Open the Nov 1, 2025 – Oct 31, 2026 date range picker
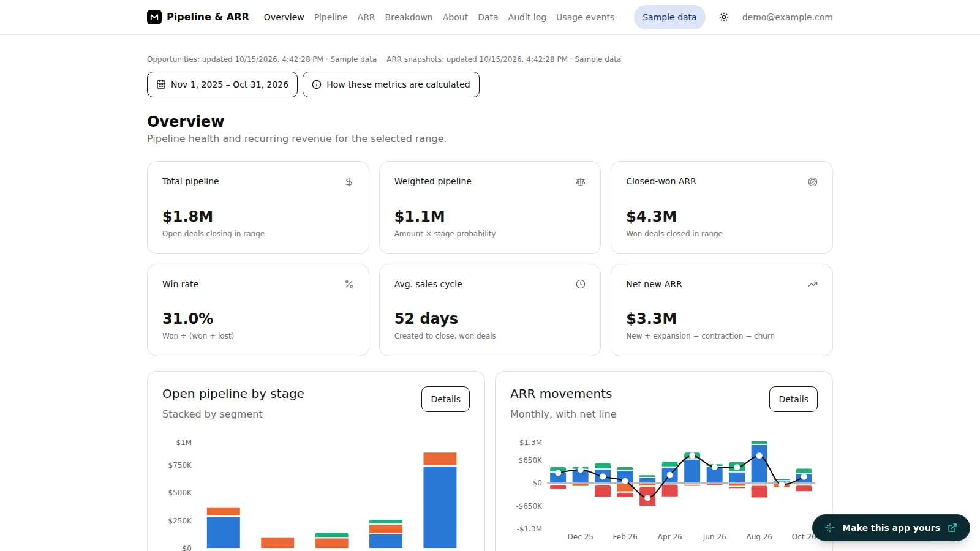This screenshot has height=551, width=980. [222, 84]
